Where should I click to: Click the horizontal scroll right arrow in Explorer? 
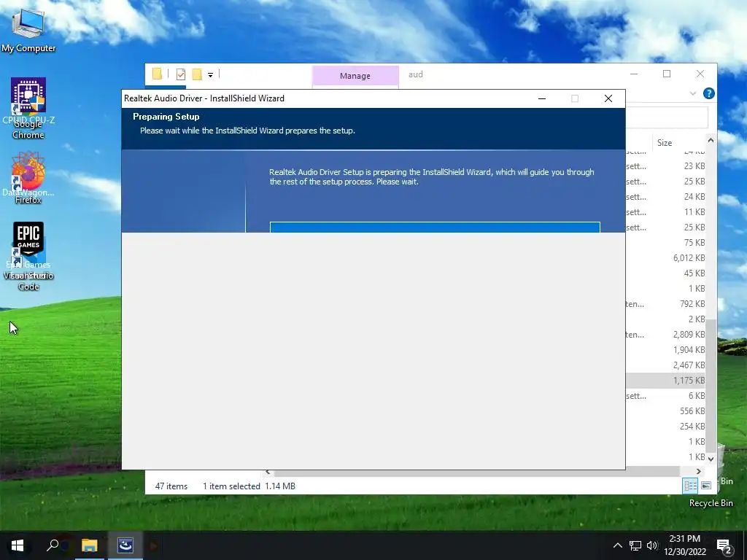[x=698, y=472]
